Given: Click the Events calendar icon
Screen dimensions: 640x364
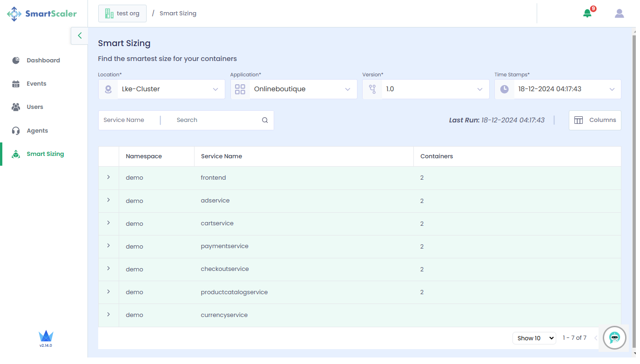Looking at the screenshot, I should point(16,84).
